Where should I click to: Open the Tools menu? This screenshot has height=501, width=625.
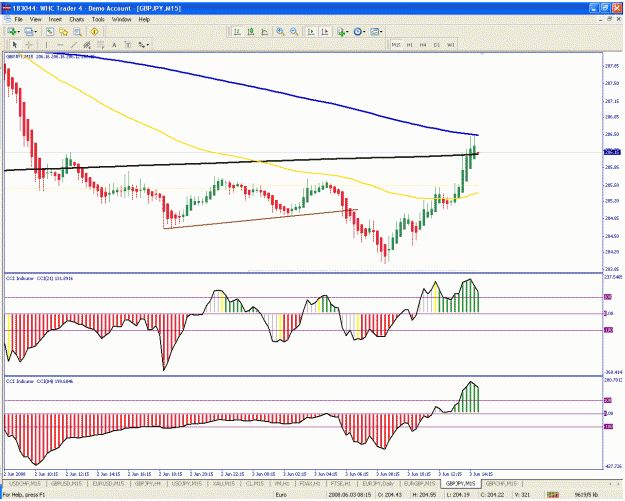98,19
